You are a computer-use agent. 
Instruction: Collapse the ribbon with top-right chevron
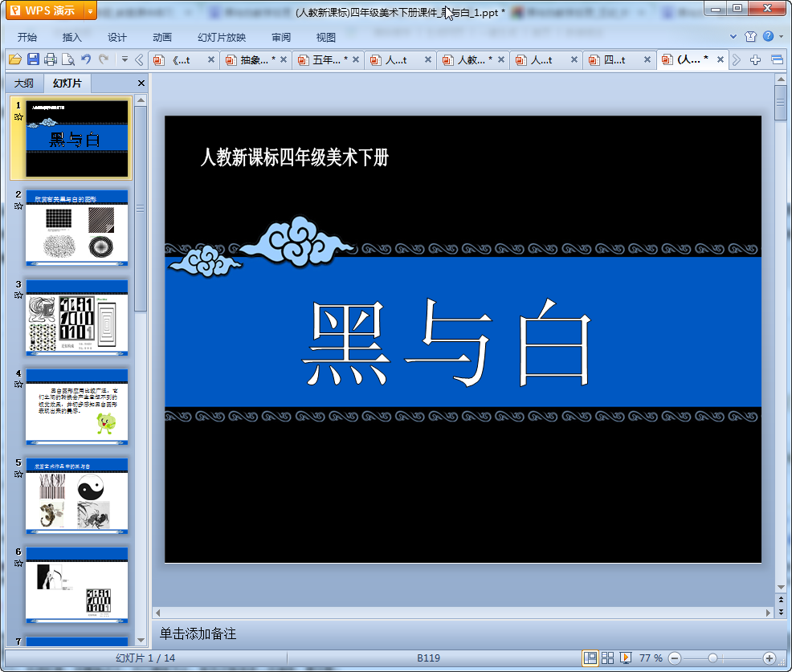(x=733, y=36)
